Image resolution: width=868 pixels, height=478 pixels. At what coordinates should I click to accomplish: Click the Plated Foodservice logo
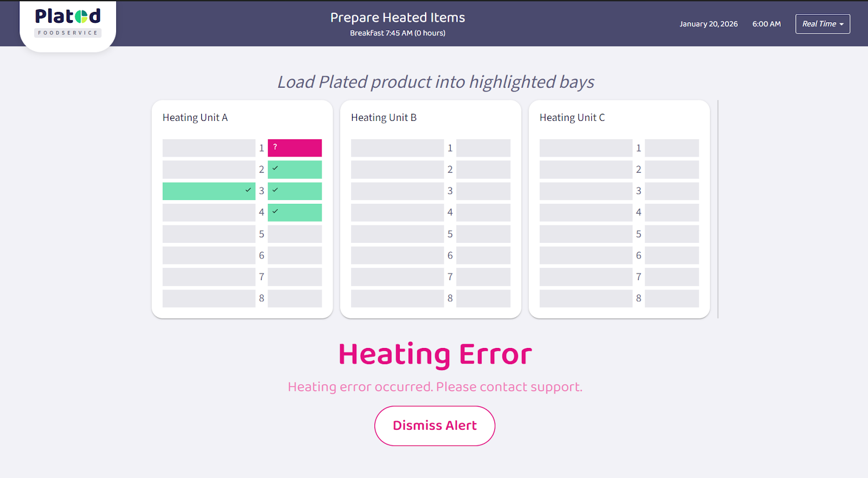tap(68, 23)
